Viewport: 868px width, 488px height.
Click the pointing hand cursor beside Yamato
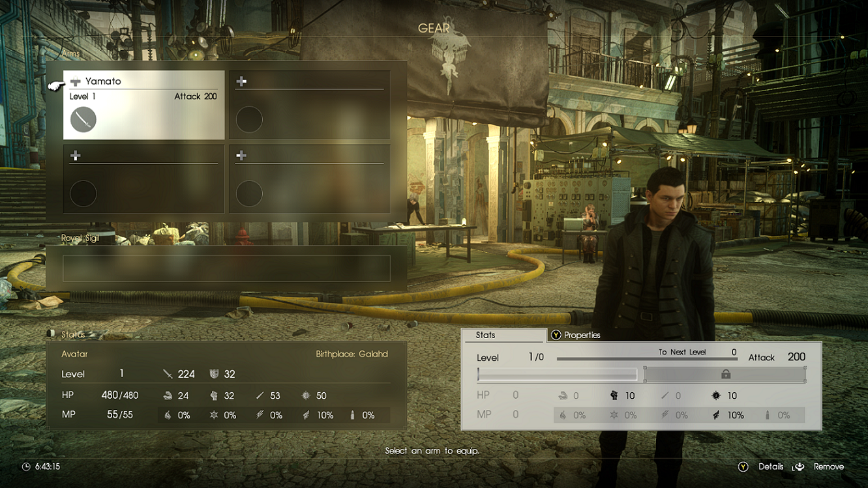(57, 85)
